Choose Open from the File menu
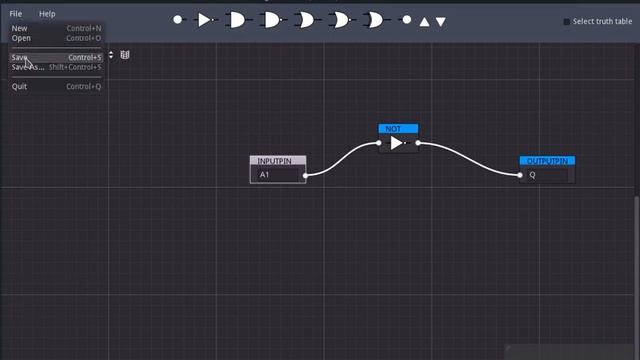This screenshot has width=640, height=360. 56,38
